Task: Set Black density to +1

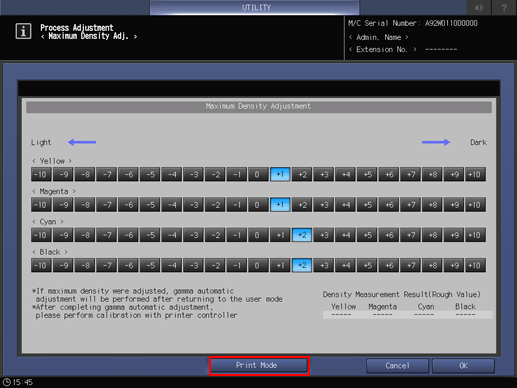Action: coord(280,265)
